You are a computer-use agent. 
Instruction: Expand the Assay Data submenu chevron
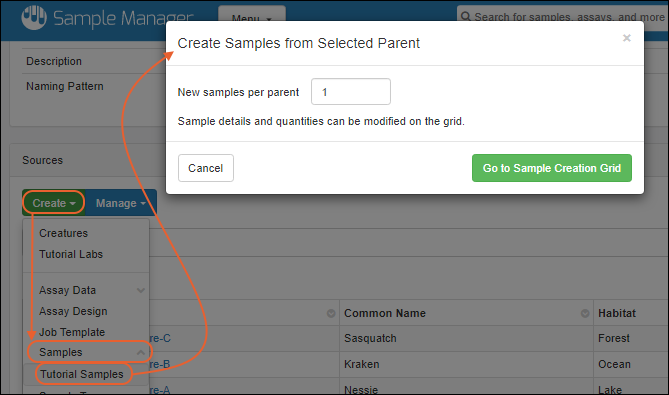tap(140, 290)
